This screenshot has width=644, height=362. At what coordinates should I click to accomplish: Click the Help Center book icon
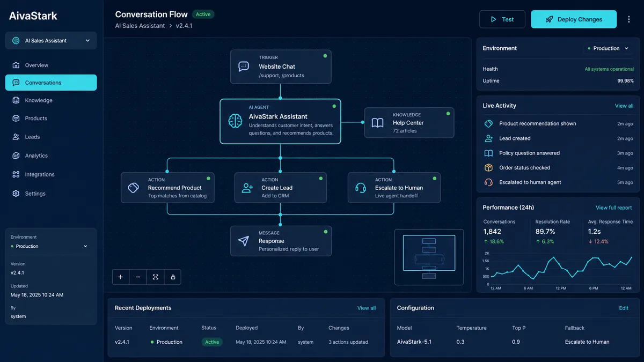(378, 123)
